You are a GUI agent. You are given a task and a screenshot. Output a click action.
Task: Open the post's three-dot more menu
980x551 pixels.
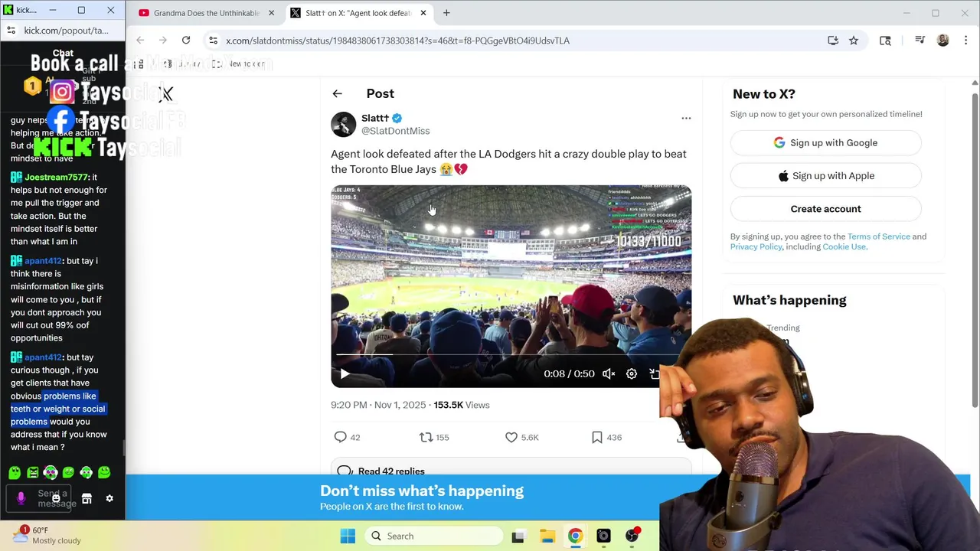click(686, 118)
